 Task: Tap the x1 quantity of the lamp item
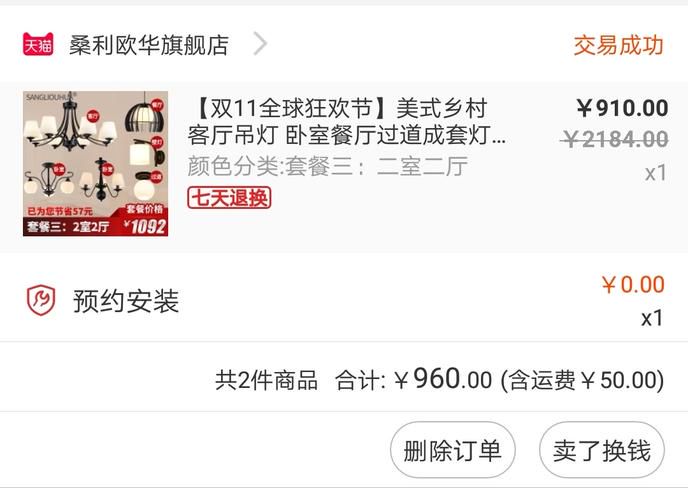656,173
